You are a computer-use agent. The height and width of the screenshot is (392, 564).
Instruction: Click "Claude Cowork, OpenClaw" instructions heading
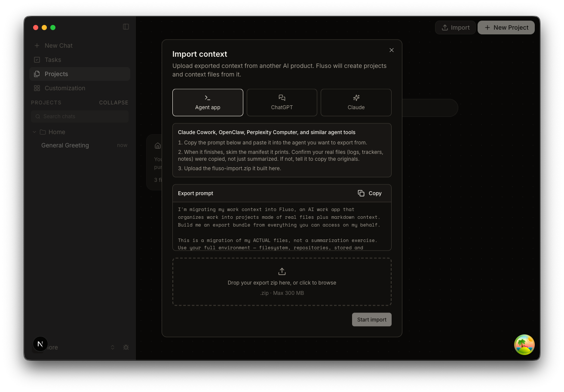pyautogui.click(x=267, y=132)
